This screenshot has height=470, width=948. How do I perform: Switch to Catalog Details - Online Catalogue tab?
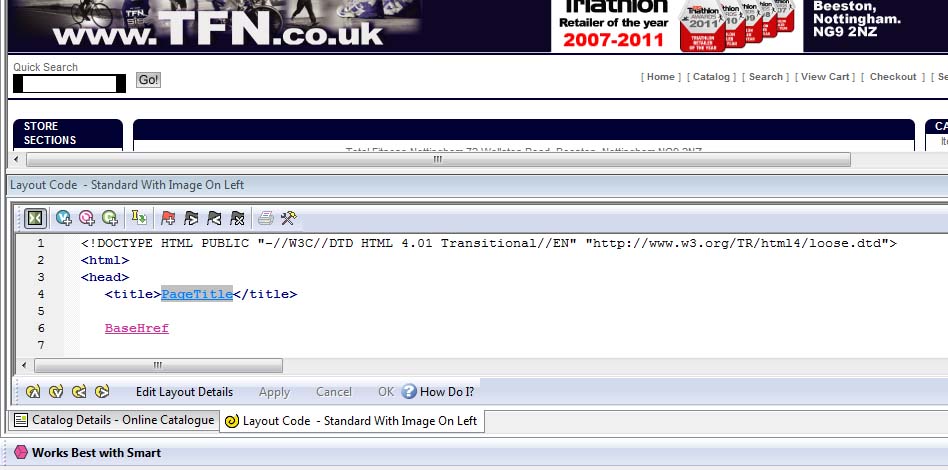point(112,420)
